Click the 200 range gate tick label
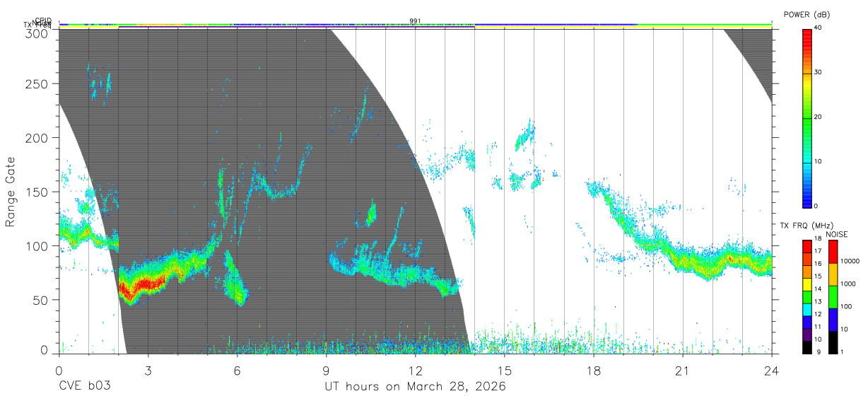The image size is (868, 401). (38, 138)
